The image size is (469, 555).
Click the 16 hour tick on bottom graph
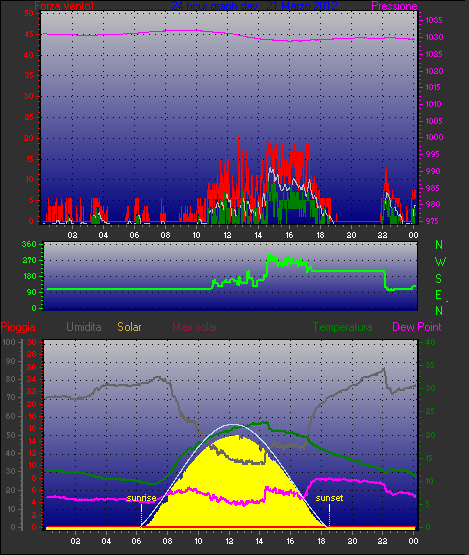click(290, 541)
